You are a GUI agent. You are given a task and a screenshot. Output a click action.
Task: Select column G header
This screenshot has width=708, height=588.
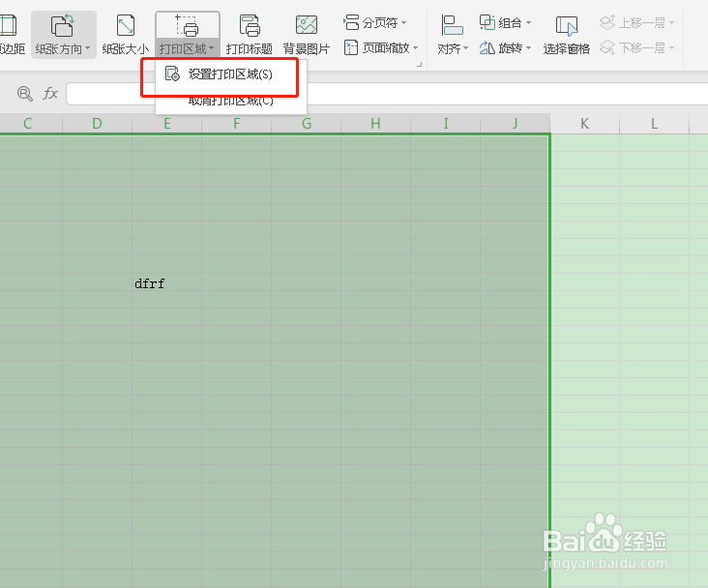307,123
